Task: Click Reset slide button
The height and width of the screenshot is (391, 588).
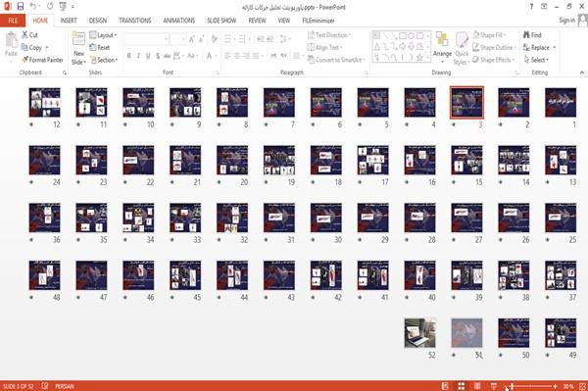Action: point(100,47)
